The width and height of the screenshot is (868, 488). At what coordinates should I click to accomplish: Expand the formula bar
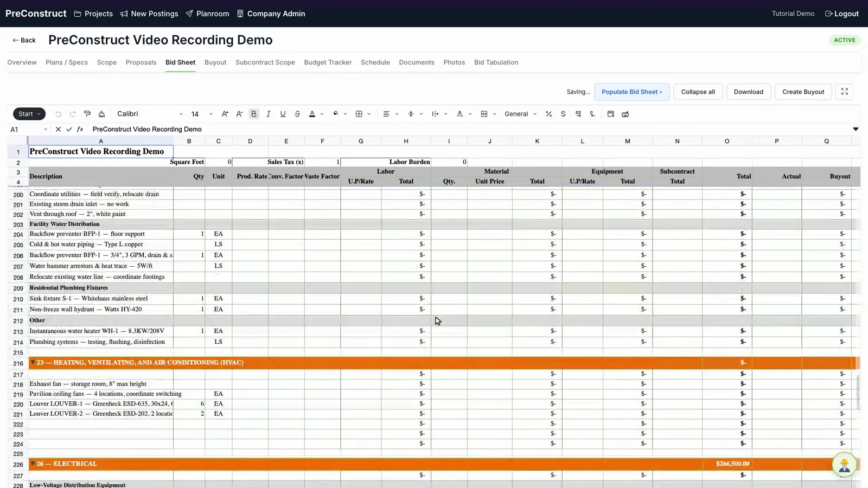(x=856, y=129)
